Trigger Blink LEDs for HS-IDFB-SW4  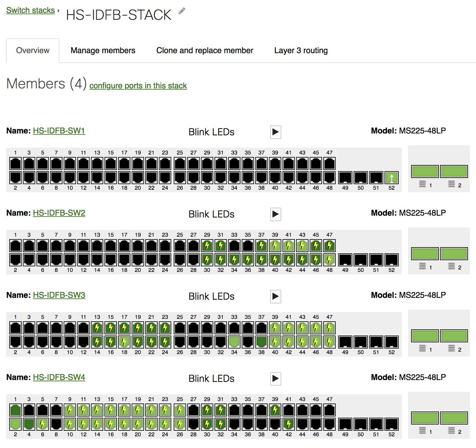(275, 379)
